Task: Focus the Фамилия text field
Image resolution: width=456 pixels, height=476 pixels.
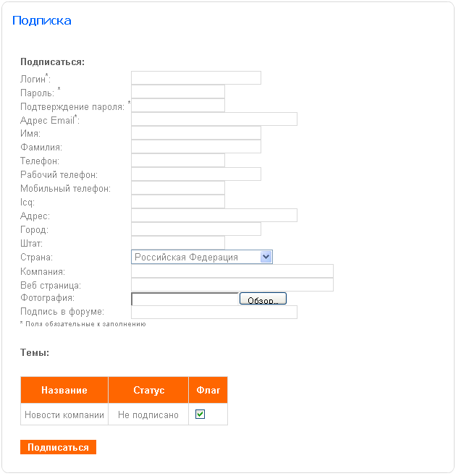Action: tap(195, 147)
